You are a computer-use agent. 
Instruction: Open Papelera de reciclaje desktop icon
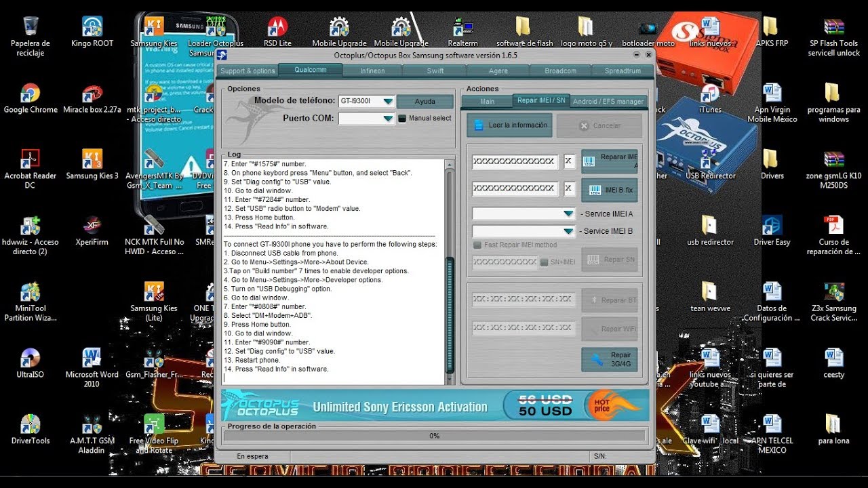click(30, 37)
